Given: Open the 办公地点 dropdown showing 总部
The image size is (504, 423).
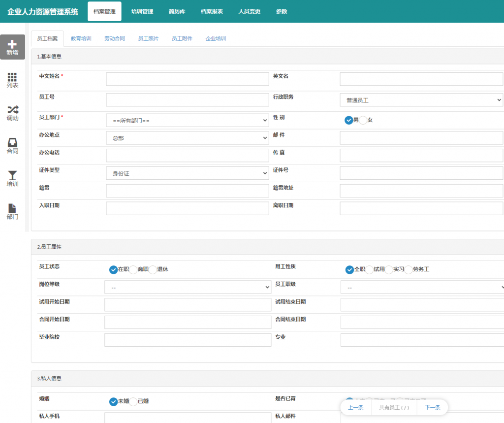Looking at the screenshot, I should [188, 138].
